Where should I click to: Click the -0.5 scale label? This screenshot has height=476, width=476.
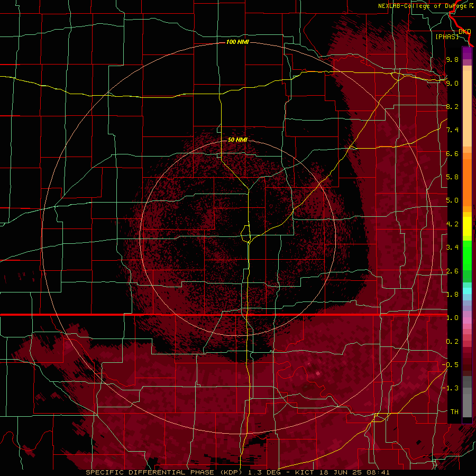[x=450, y=365]
